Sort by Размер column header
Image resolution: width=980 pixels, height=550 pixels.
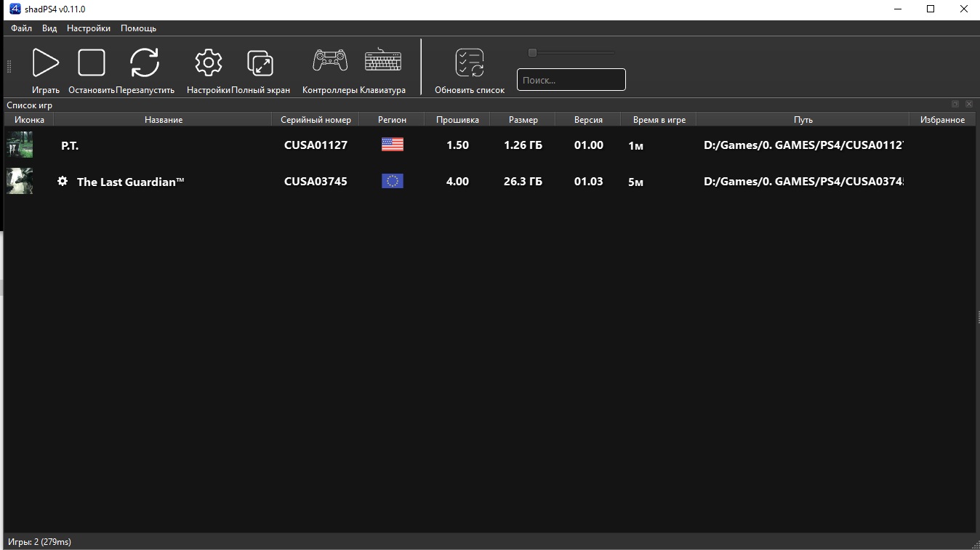pos(523,120)
